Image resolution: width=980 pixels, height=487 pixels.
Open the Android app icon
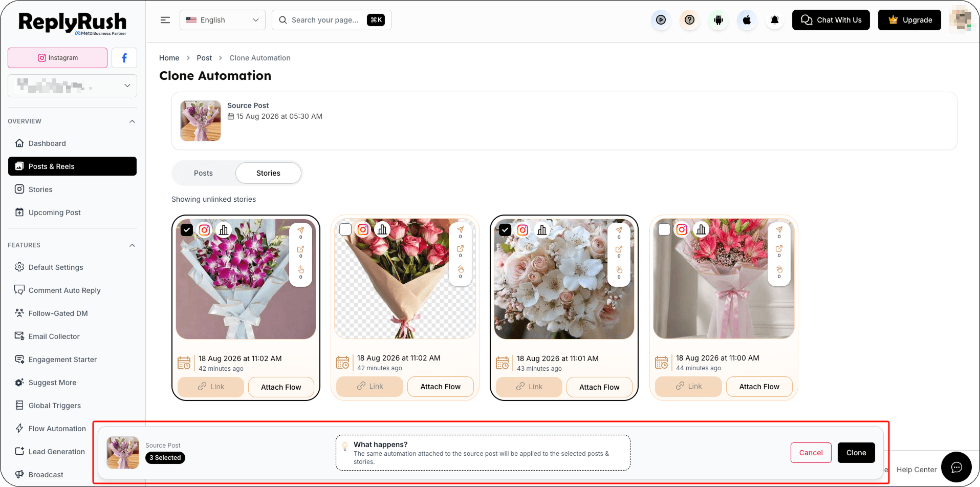[718, 20]
